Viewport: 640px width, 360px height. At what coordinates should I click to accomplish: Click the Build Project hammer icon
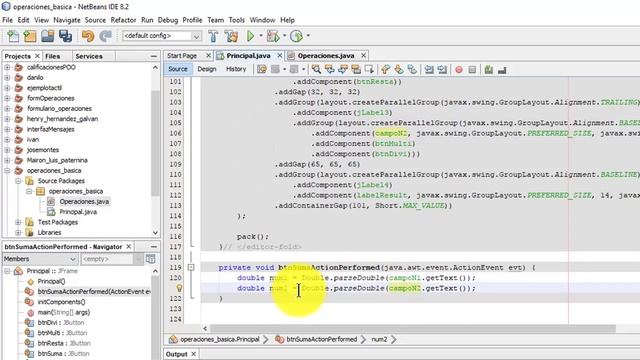213,36
